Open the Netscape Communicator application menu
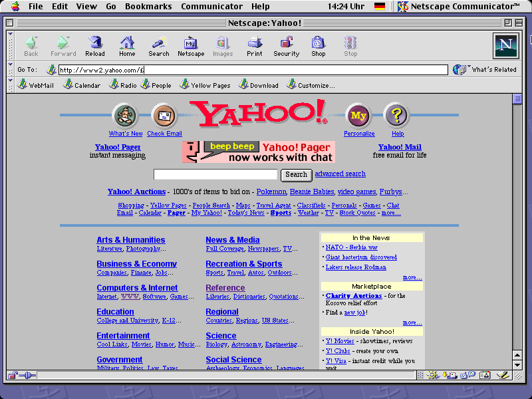 459,6
